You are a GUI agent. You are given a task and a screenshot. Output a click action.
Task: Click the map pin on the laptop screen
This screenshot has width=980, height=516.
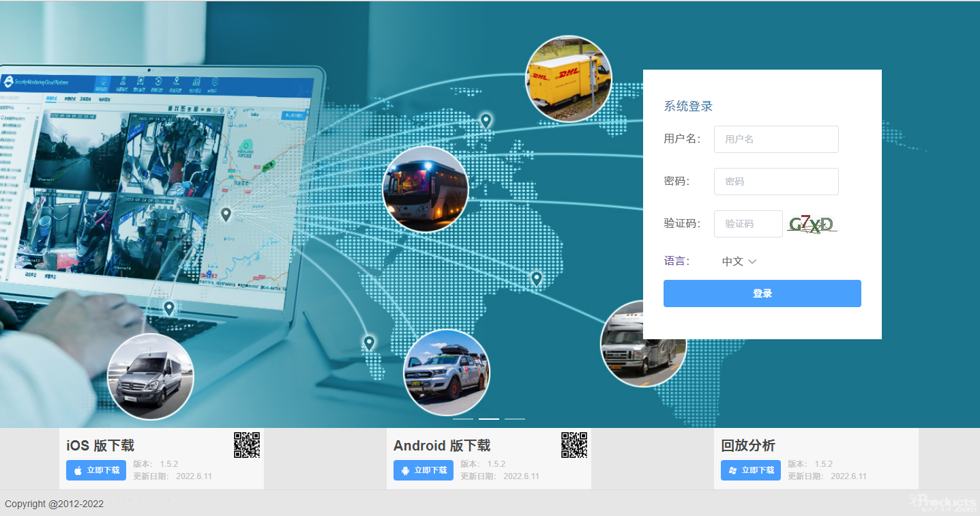(226, 214)
